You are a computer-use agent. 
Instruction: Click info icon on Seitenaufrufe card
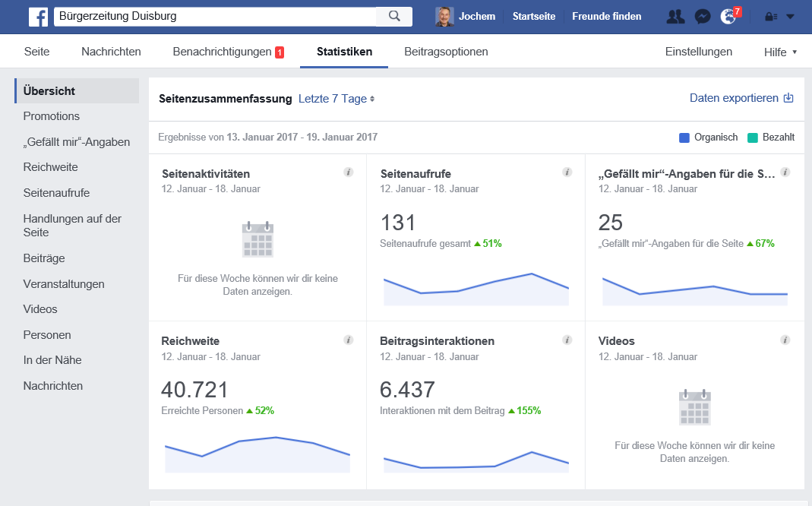point(567,172)
